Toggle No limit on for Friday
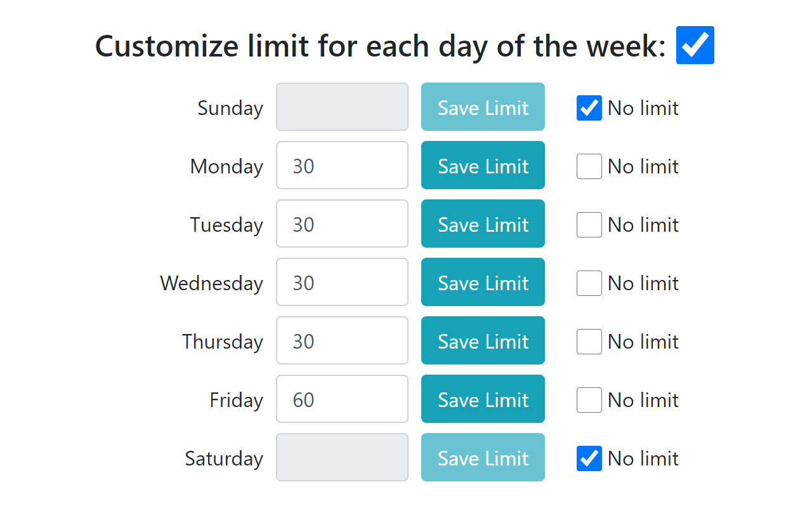Image resolution: width=812 pixels, height=508 pixels. point(589,400)
